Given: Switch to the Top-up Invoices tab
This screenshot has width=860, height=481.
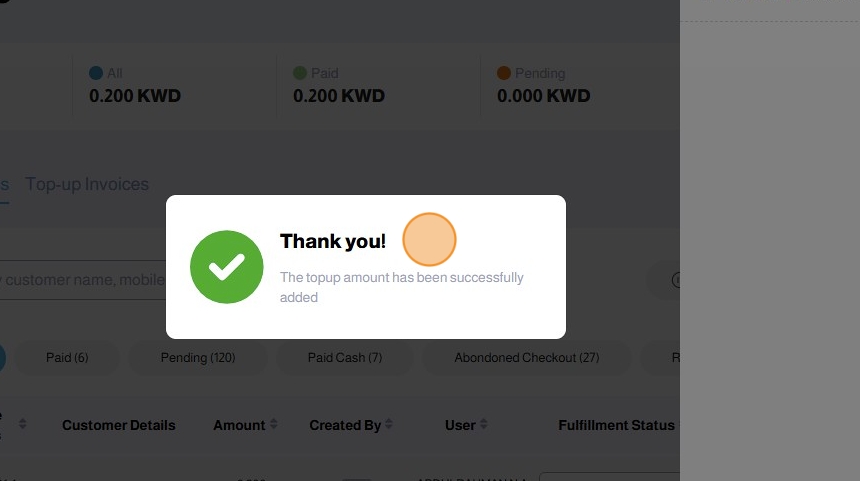Looking at the screenshot, I should tap(87, 184).
